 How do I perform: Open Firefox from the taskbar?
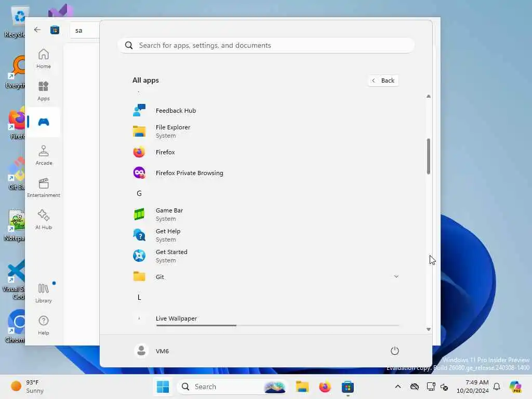[325, 387]
